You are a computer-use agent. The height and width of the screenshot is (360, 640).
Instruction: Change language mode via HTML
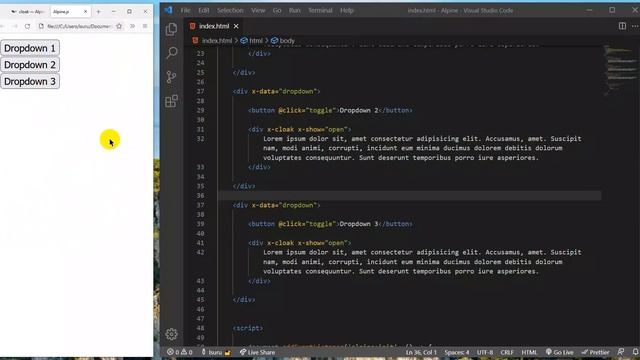529,352
